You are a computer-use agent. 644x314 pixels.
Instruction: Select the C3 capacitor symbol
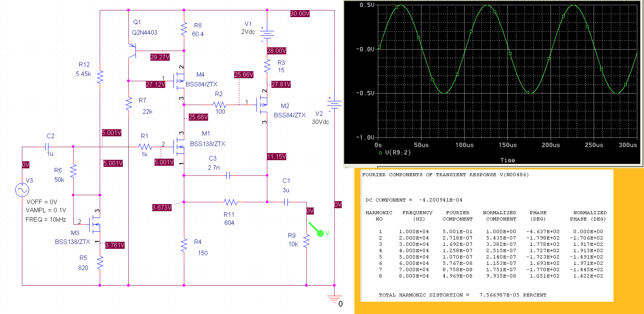click(x=229, y=175)
